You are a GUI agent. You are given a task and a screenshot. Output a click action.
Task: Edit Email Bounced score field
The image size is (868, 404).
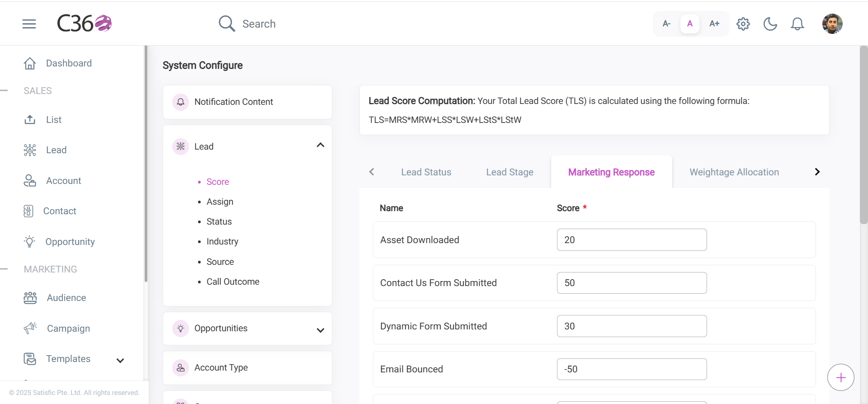pos(632,369)
